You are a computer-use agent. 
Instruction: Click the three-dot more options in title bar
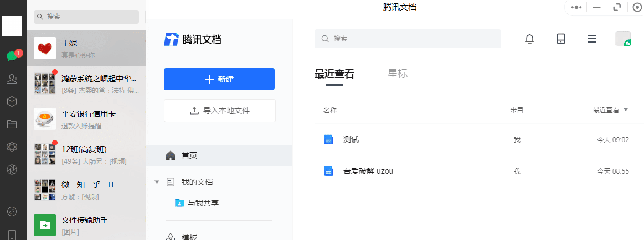576,7
